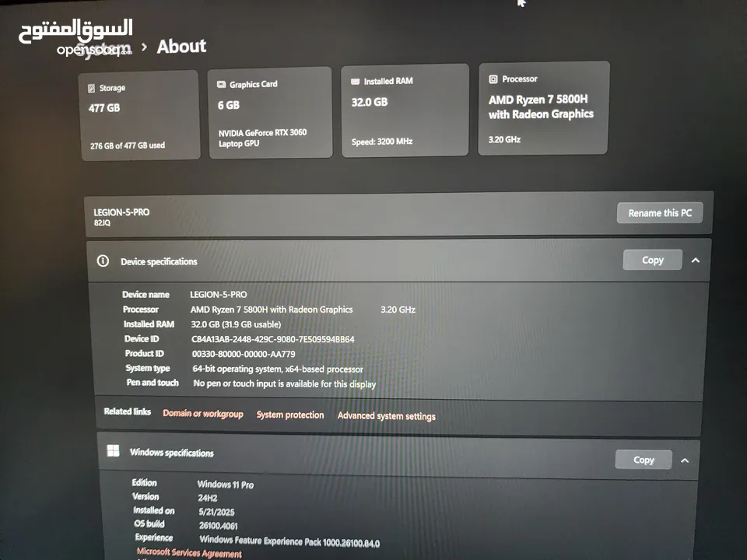Select the Device name value LEGION-5-PRO

click(218, 295)
